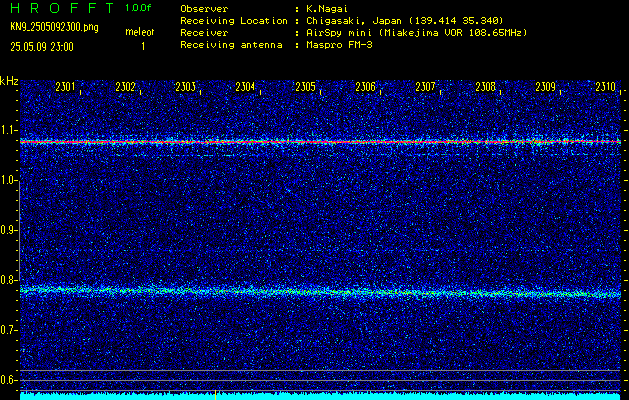Screen dimensions: 629x400
Task: Click the 2302 time marker
Action: [126, 87]
